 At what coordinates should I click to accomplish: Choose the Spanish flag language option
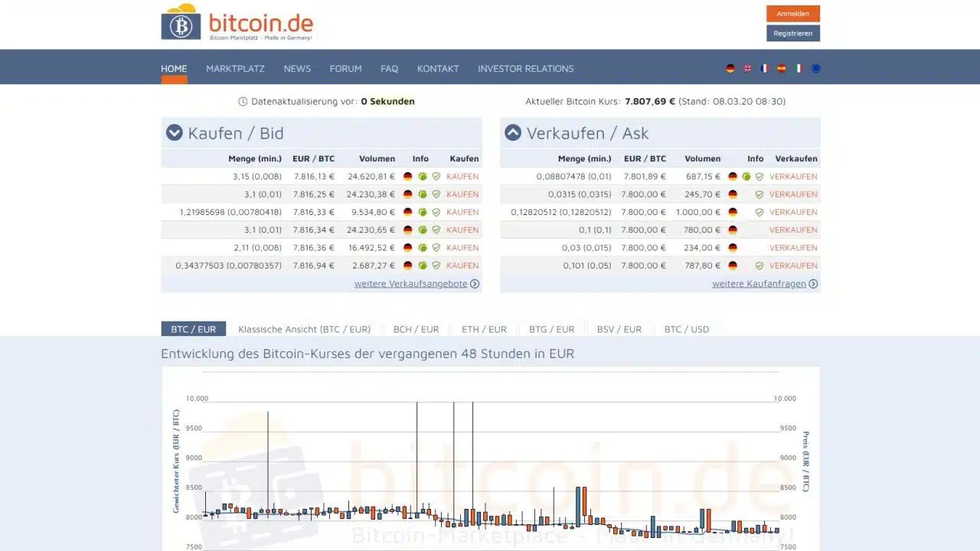[x=782, y=68]
